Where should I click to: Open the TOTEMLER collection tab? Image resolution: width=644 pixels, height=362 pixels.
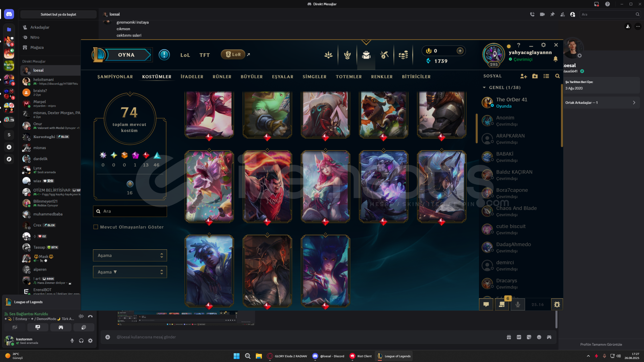[x=349, y=77]
